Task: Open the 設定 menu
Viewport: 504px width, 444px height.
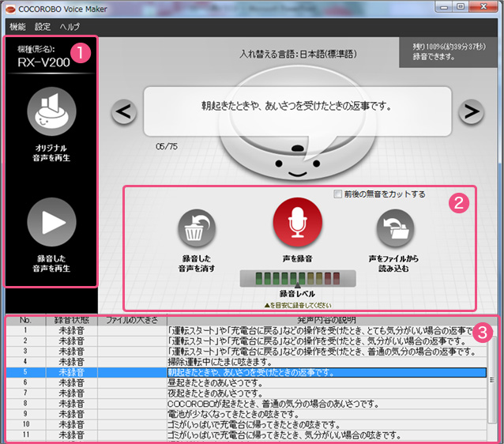Action: click(x=43, y=26)
